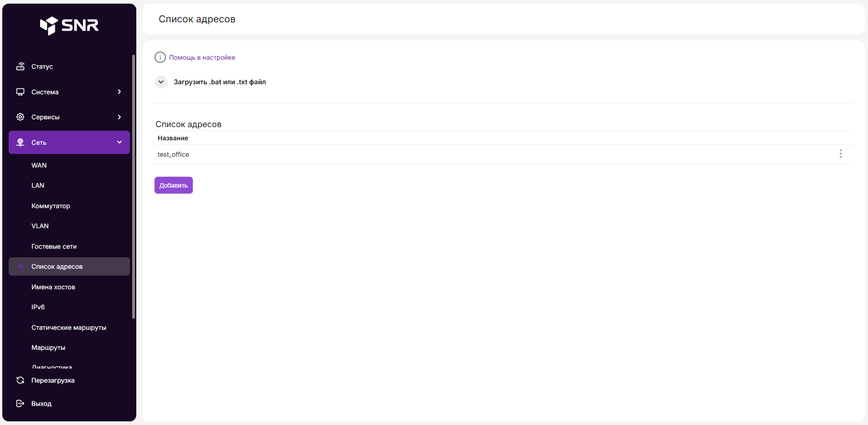Viewport: 868px width, 425px height.
Task: Open the Статические маршруты menu item
Action: tap(69, 328)
